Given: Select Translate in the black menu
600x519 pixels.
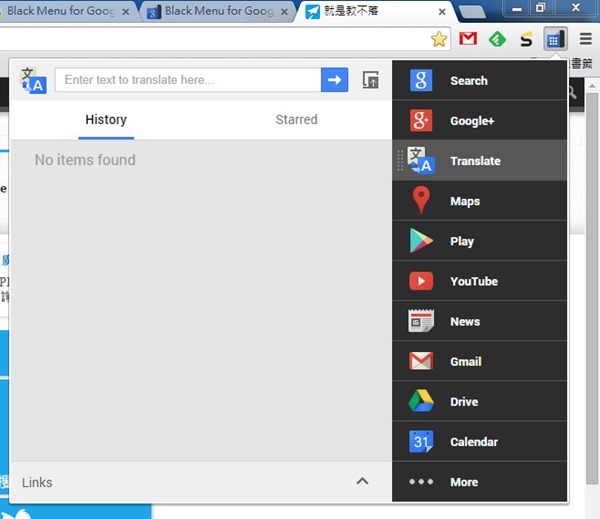Looking at the screenshot, I should click(x=479, y=161).
